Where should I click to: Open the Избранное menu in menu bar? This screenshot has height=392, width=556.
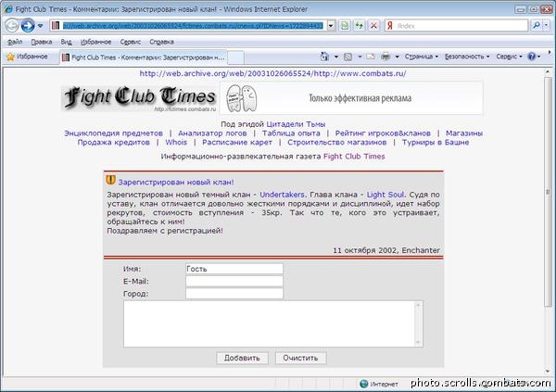pyautogui.click(x=95, y=42)
